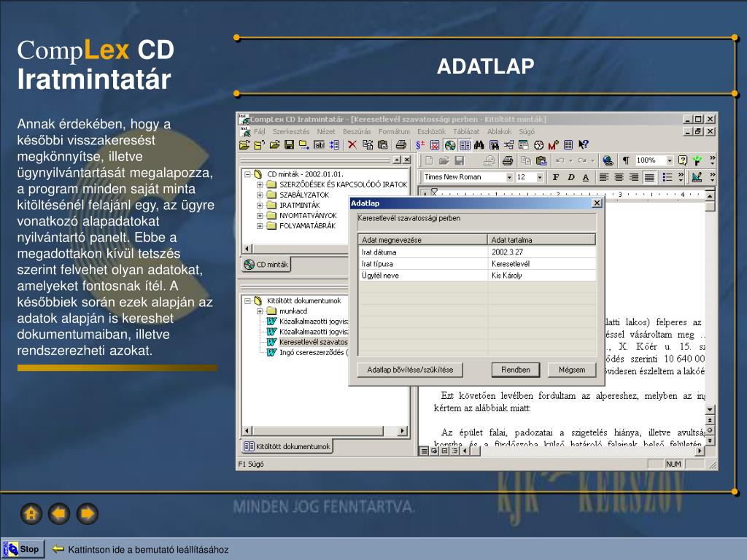Image resolution: width=747 pixels, height=560 pixels.
Task: Click the first-line indent marker on the ruler
Action: pyautogui.click(x=434, y=192)
